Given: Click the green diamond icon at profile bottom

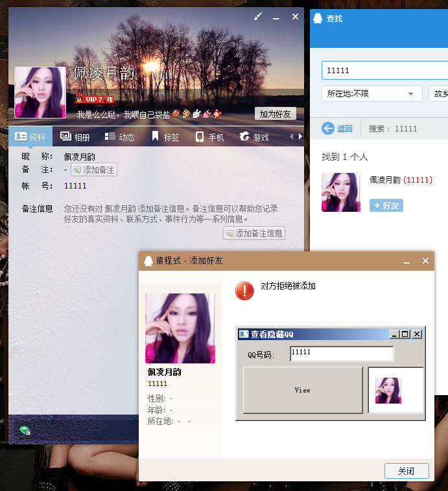Looking at the screenshot, I should click(x=25, y=431).
